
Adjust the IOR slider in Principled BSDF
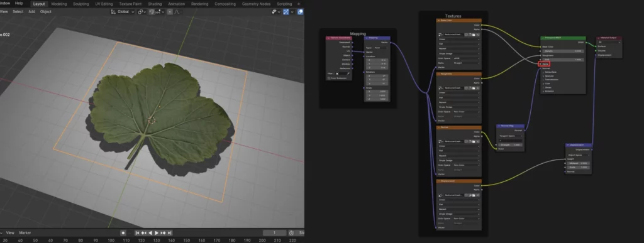563,60
